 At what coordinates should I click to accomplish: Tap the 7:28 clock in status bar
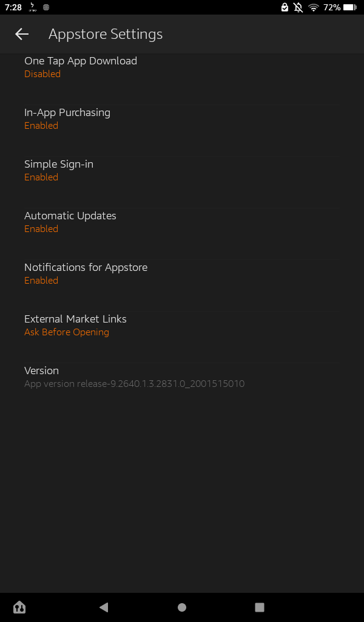click(x=13, y=7)
